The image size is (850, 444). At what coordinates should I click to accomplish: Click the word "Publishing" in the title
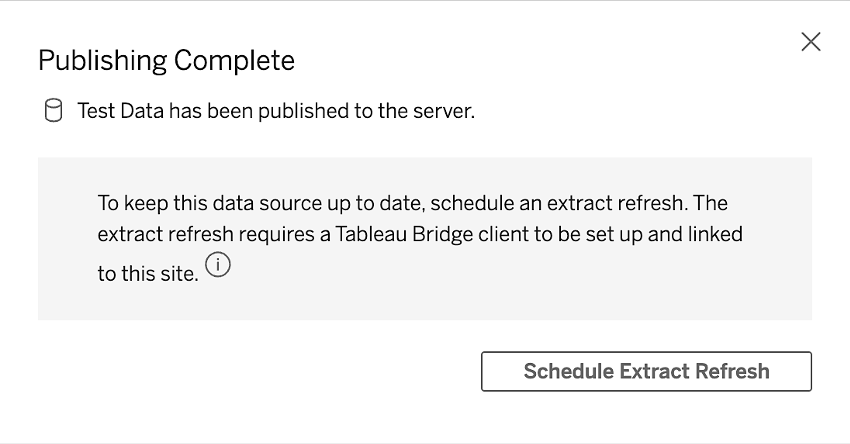coord(102,60)
